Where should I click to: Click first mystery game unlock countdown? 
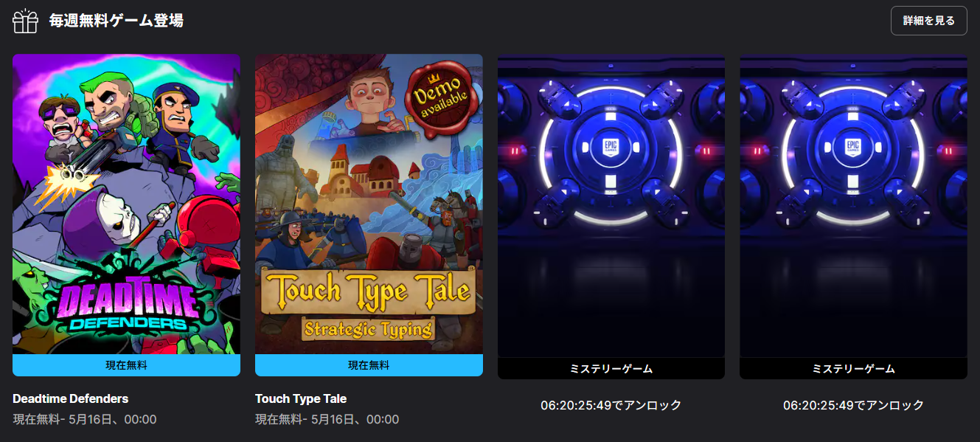pos(611,405)
